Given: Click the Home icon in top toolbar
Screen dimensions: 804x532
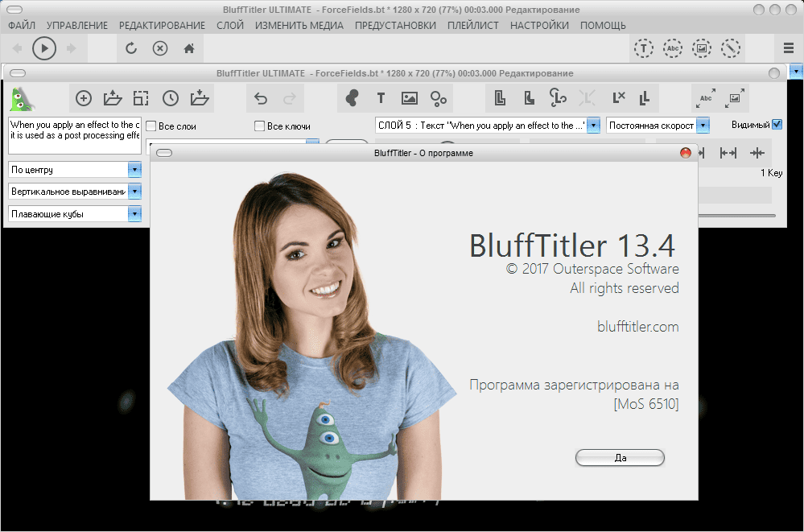Looking at the screenshot, I should pyautogui.click(x=189, y=48).
